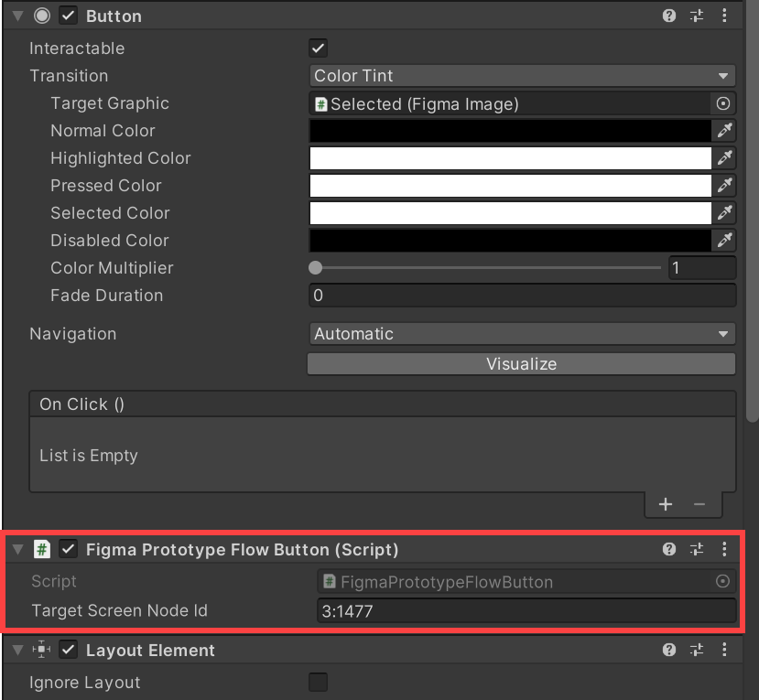Click the 'Color Multiplier' label
This screenshot has height=700, width=759.
(112, 267)
